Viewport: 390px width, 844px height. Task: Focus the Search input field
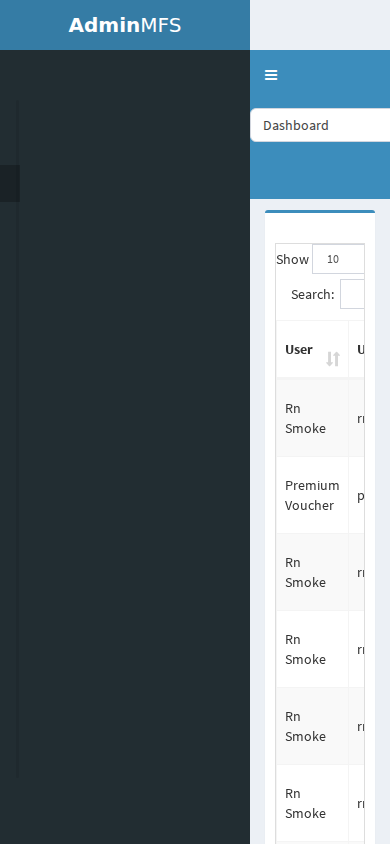click(352, 294)
